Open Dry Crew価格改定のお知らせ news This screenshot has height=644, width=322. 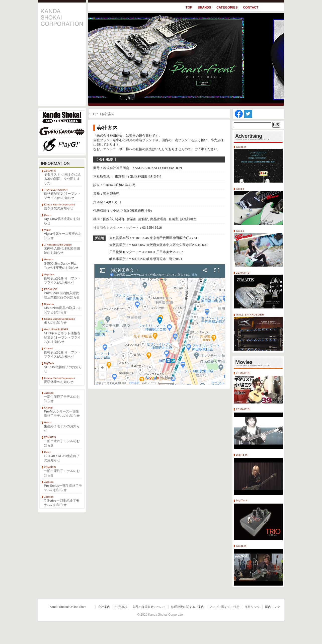[x=62, y=221]
